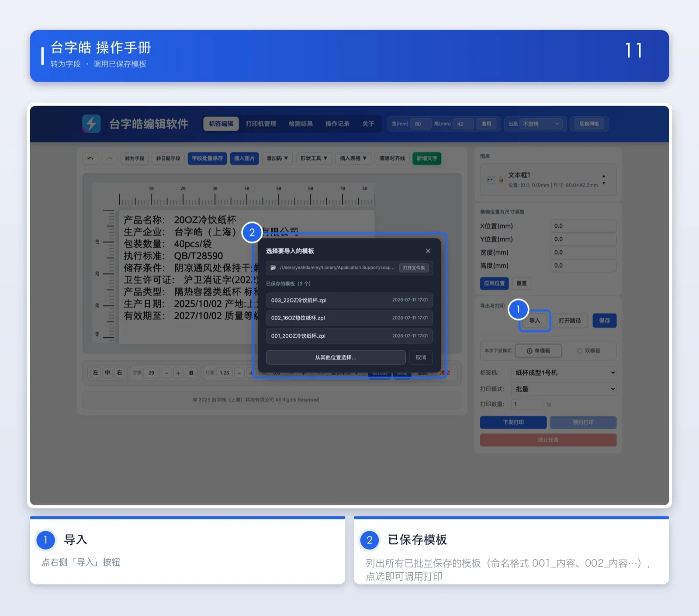699x616 pixels.
Task: Click the undo arrow icon
Action: (x=90, y=158)
